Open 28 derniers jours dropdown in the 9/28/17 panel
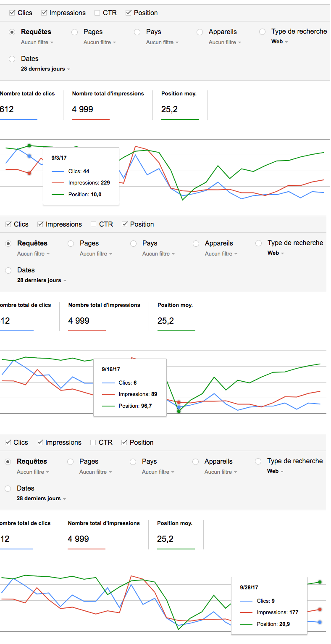Viewport: 331px width, 644px height. 42,499
